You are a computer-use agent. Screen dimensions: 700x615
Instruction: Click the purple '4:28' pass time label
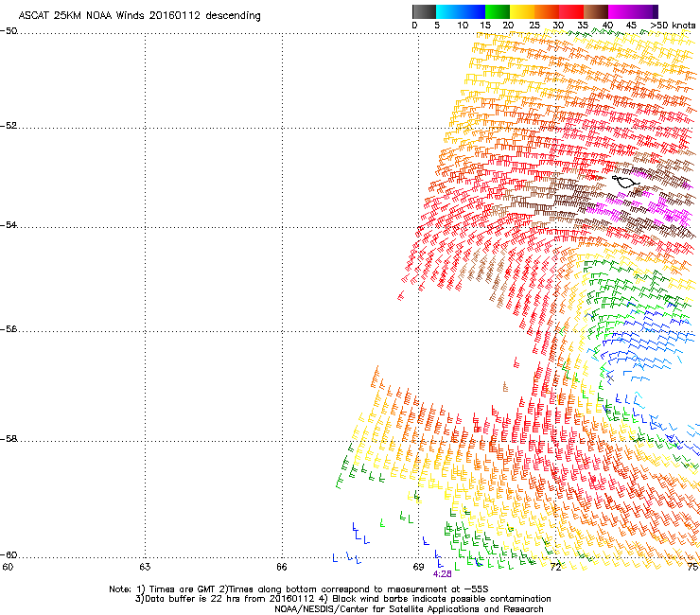click(443, 574)
